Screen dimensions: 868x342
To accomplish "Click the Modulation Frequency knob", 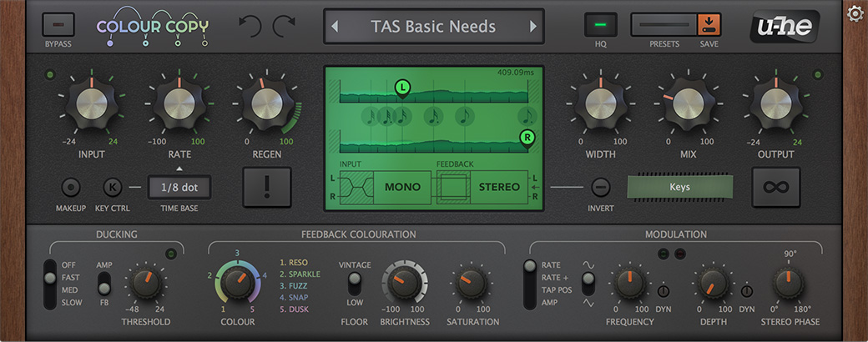I will 629,284.
